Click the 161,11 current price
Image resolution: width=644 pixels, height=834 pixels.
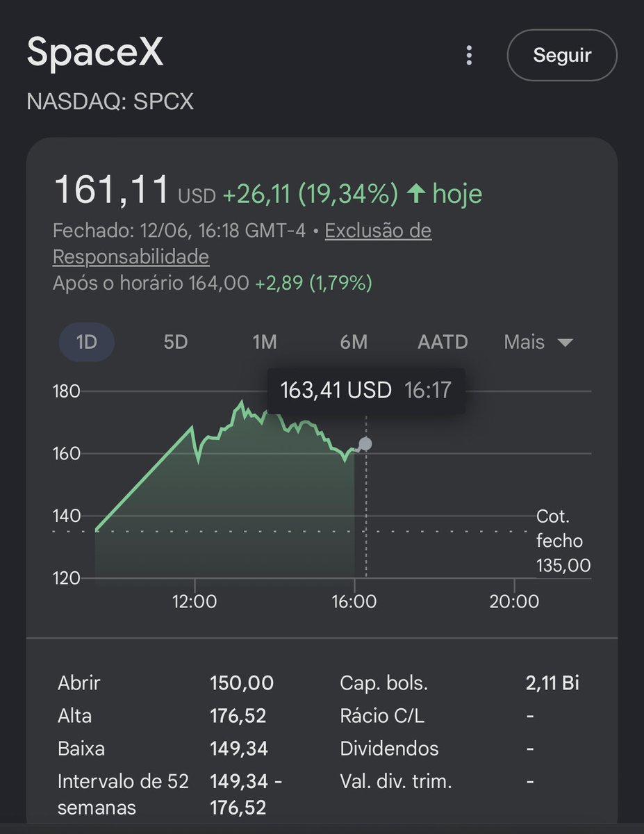pos(112,190)
